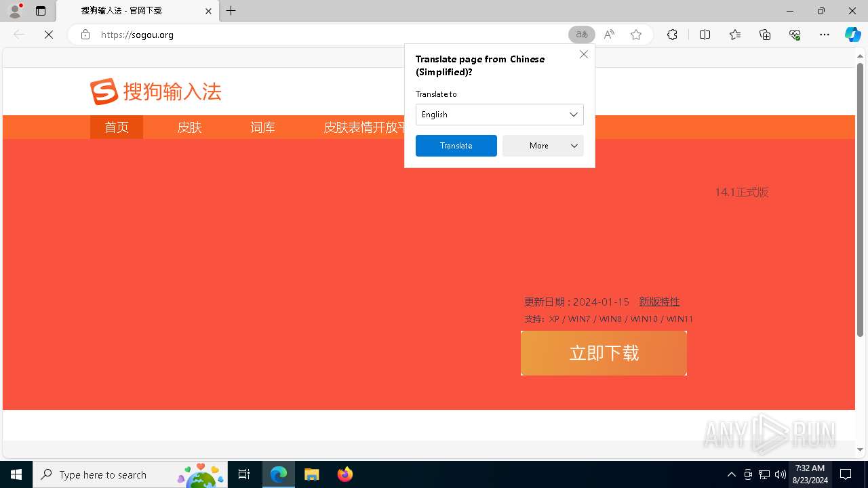Open the clock and date display
The width and height of the screenshot is (868, 488).
click(810, 474)
